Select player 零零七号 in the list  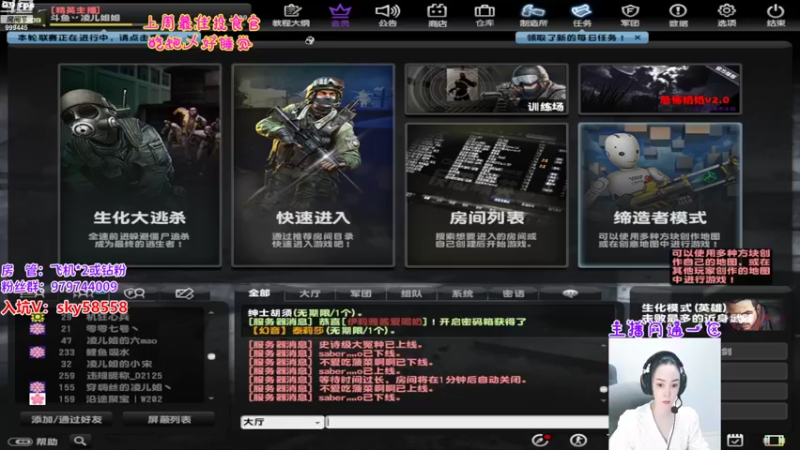coord(110,329)
